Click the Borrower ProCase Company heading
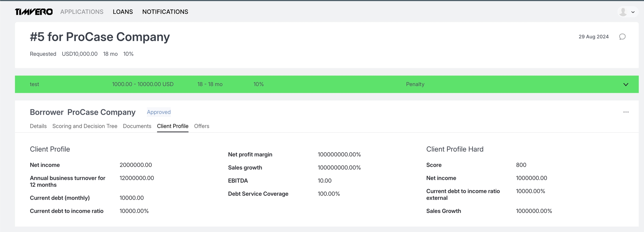The width and height of the screenshot is (644, 232). 82,112
